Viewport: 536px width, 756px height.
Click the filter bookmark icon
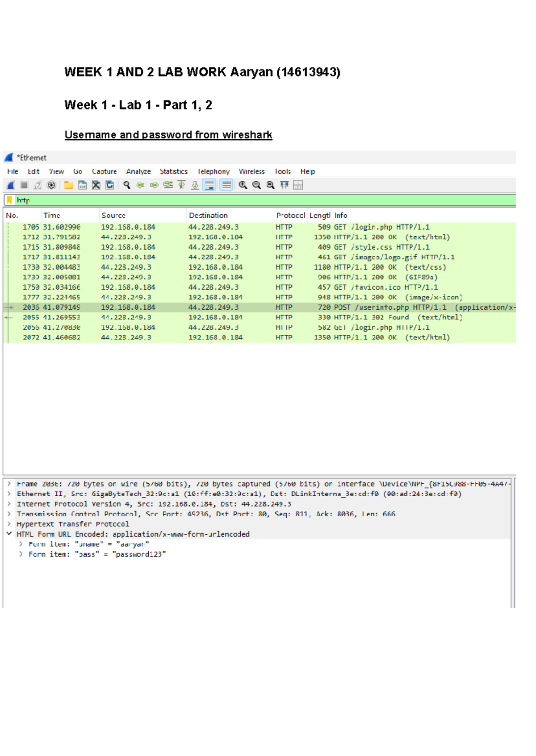point(9,200)
